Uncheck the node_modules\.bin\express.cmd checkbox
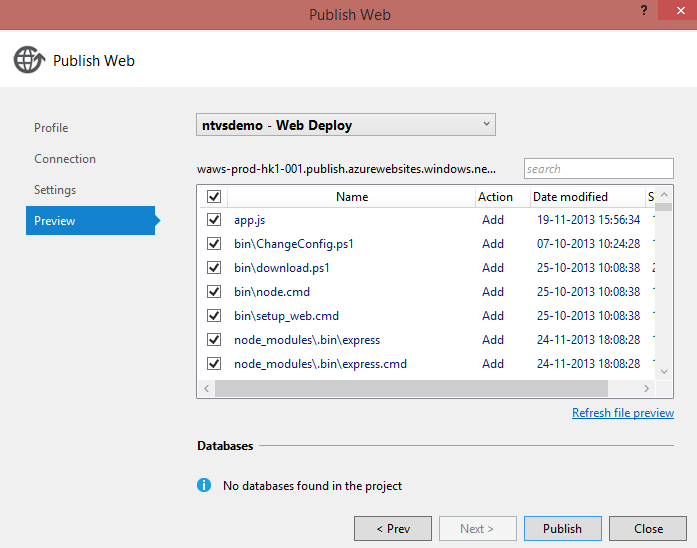 (214, 364)
